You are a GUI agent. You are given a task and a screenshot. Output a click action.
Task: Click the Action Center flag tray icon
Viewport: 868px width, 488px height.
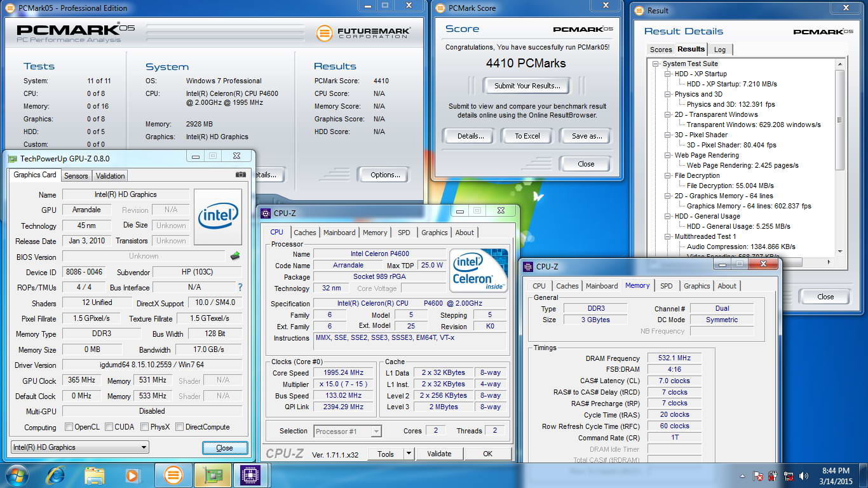(x=757, y=475)
